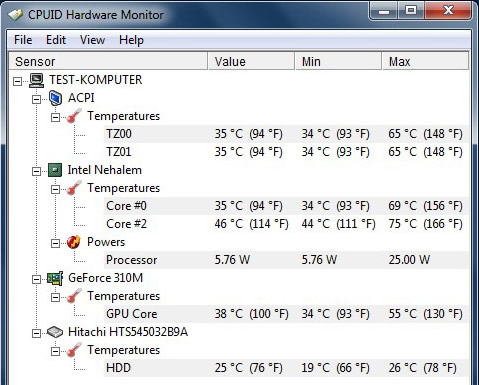Click the thermometer icon under GeForce 310M
Viewport: 479px width, 385px height.
point(74,296)
